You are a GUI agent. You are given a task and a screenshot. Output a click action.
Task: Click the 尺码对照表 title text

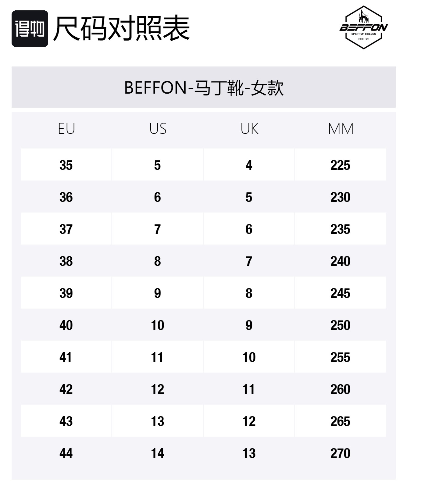122,29
